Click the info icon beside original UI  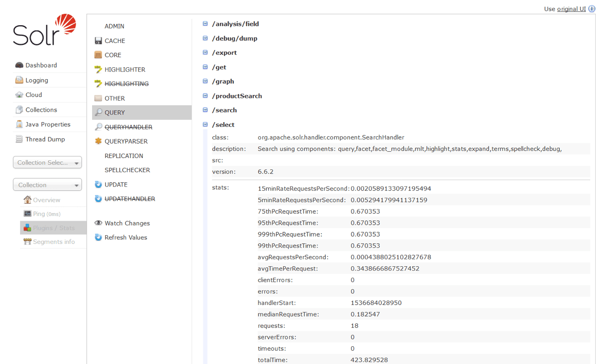click(x=592, y=9)
